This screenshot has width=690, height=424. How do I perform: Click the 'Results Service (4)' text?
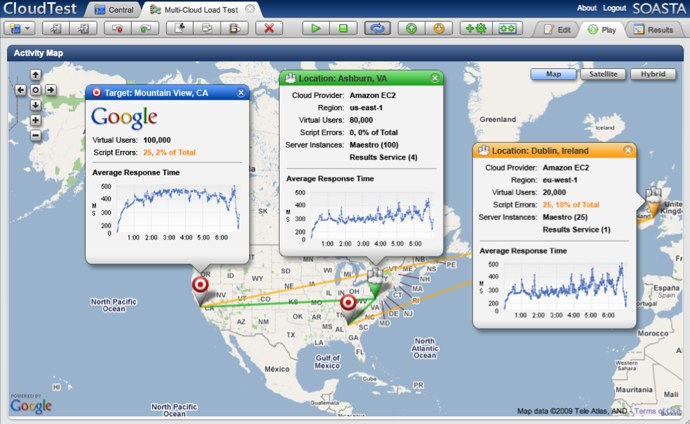pos(383,157)
